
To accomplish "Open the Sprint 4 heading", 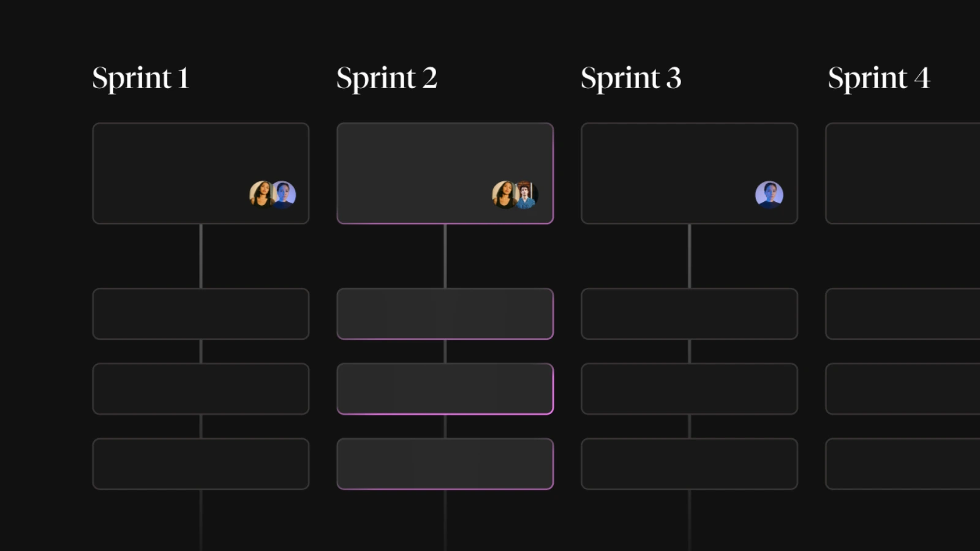I will 879,79.
